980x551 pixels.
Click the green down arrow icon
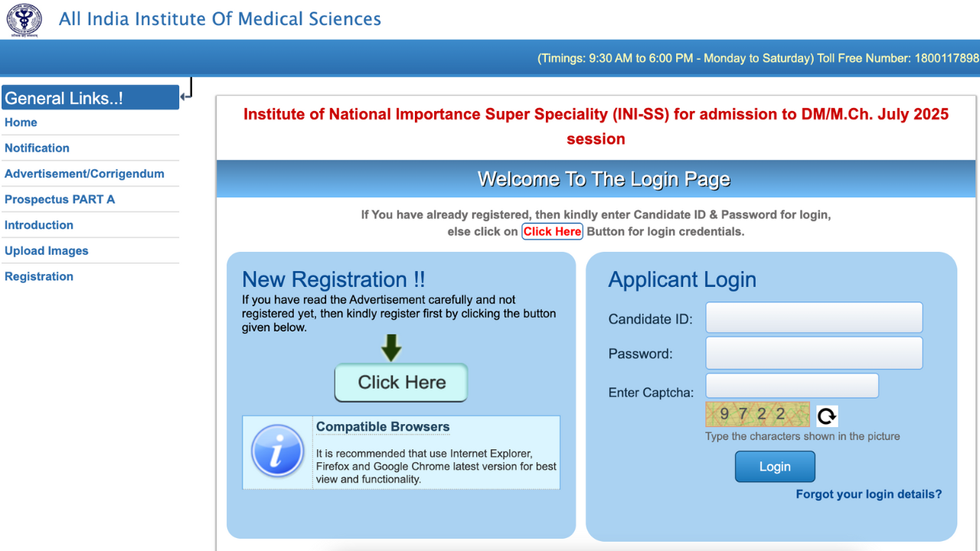tap(391, 348)
